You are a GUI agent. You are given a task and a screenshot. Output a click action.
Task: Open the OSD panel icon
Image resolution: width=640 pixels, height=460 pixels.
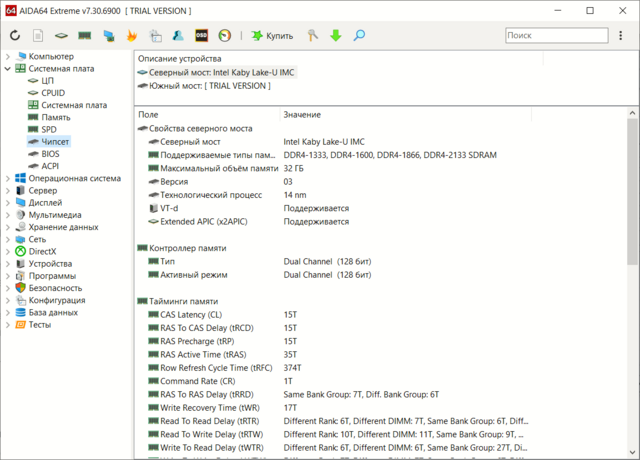[x=201, y=36]
